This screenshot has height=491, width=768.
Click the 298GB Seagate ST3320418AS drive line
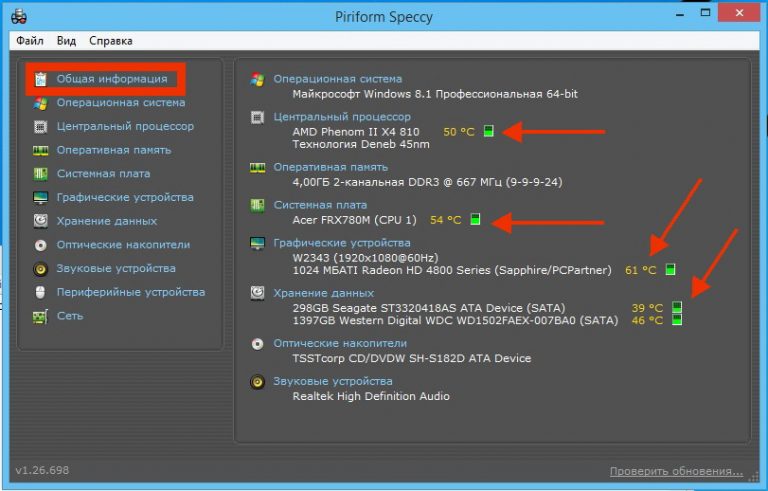click(429, 308)
